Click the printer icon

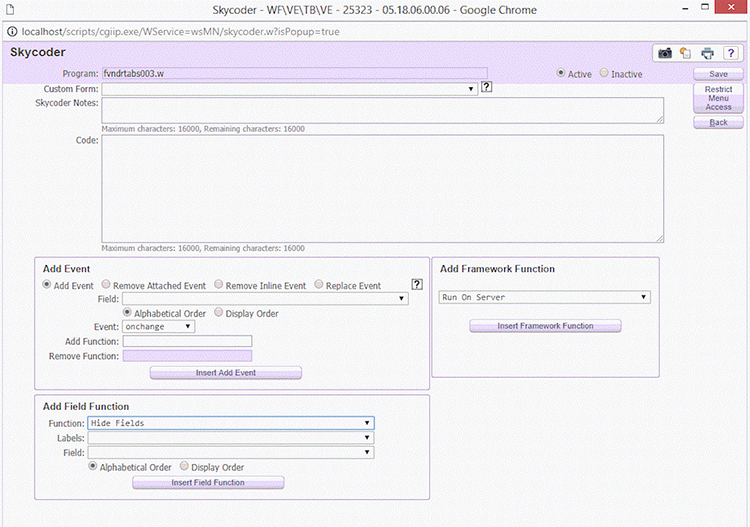[707, 53]
